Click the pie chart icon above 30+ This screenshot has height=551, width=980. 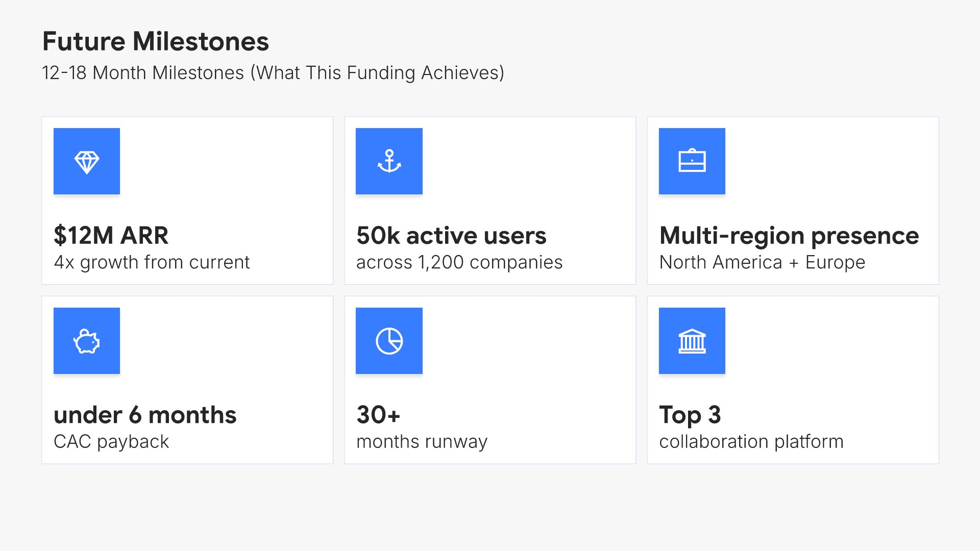389,341
